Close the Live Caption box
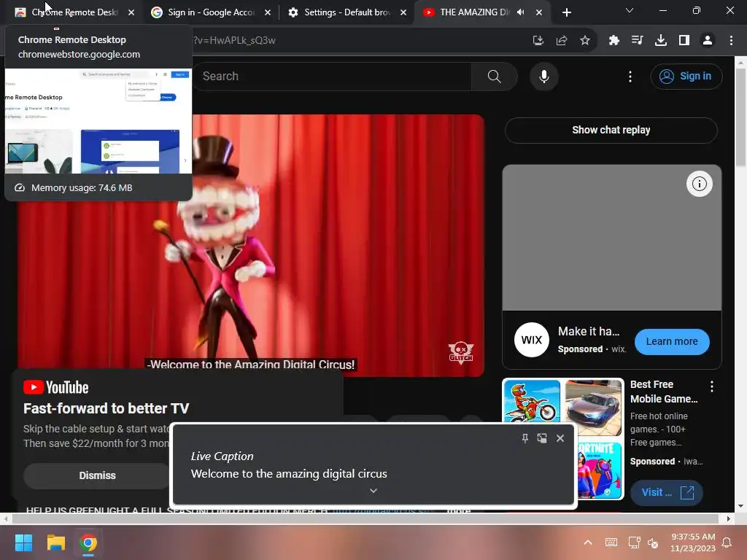 pyautogui.click(x=560, y=438)
